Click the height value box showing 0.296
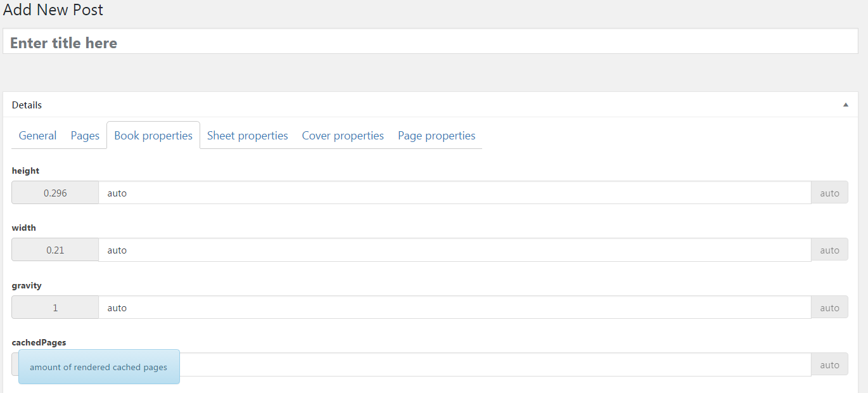Screen dimensions: 868x393 pyautogui.click(x=55, y=193)
